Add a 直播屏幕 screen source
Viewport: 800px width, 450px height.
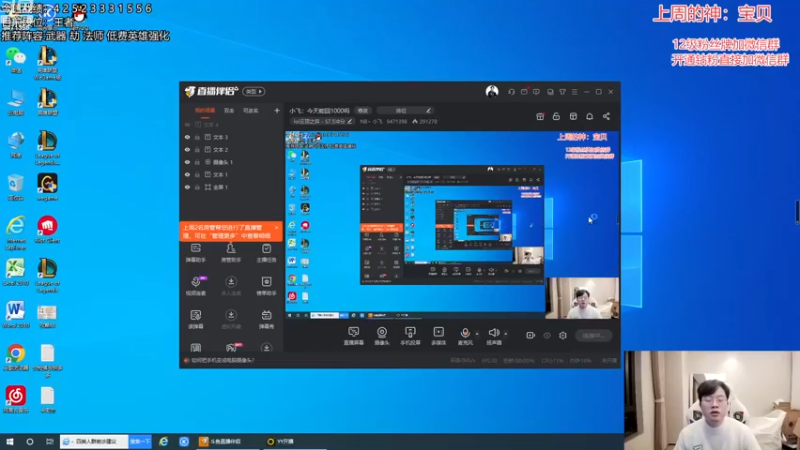(354, 336)
